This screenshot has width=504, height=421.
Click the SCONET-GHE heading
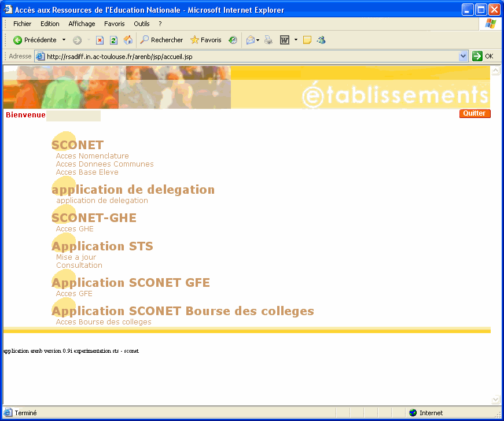click(94, 217)
